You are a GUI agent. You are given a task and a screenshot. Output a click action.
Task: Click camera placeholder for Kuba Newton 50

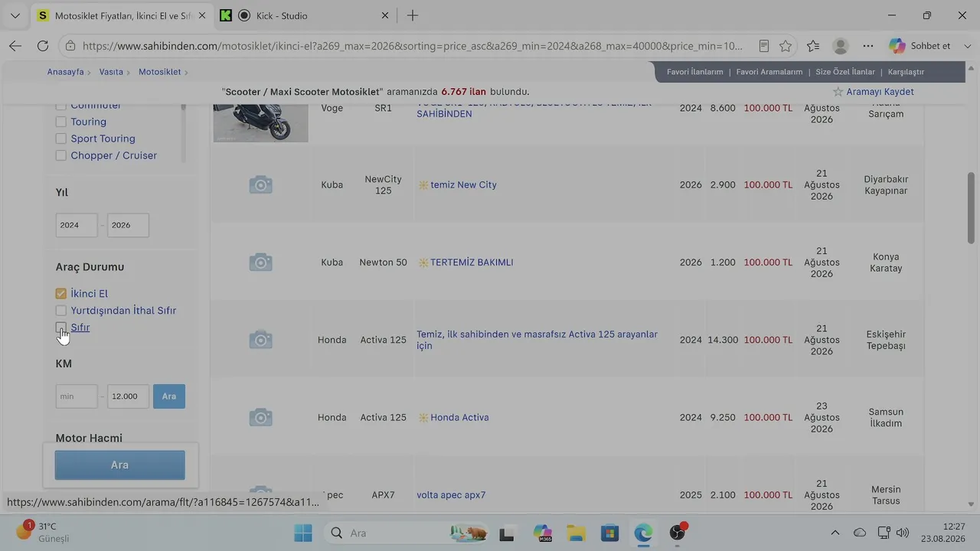click(x=260, y=262)
